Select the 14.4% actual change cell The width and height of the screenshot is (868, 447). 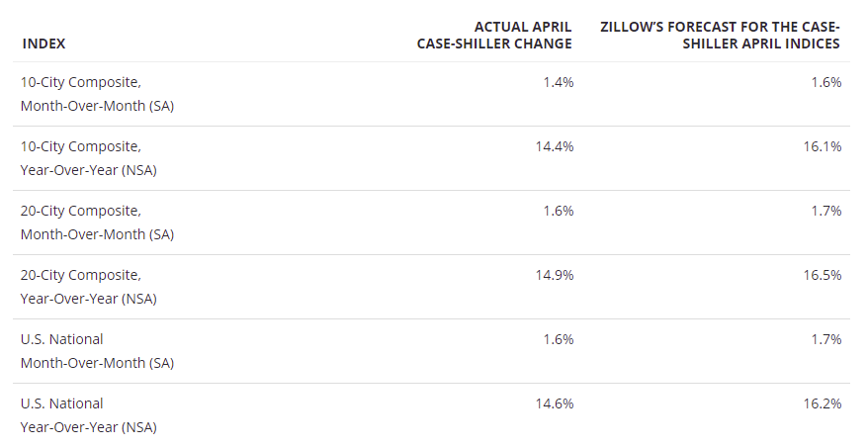[x=555, y=146]
